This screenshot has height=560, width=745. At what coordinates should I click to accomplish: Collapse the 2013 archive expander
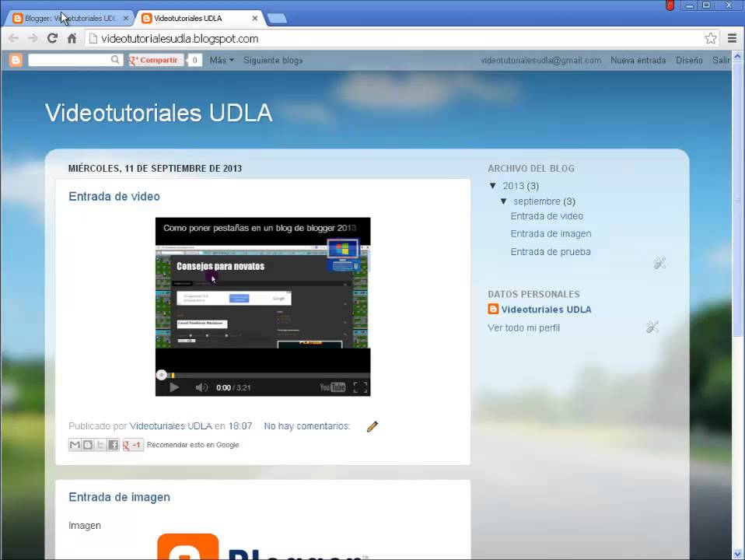[x=493, y=186]
